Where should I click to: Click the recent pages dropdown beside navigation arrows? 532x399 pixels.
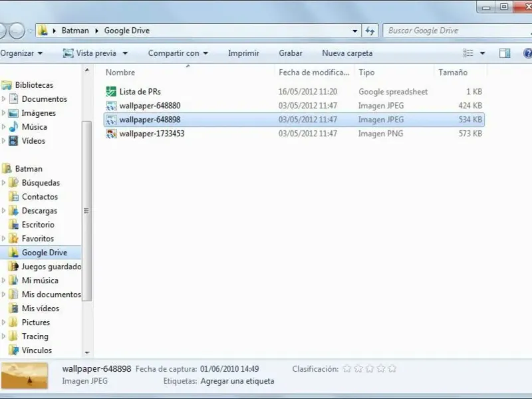(30, 31)
